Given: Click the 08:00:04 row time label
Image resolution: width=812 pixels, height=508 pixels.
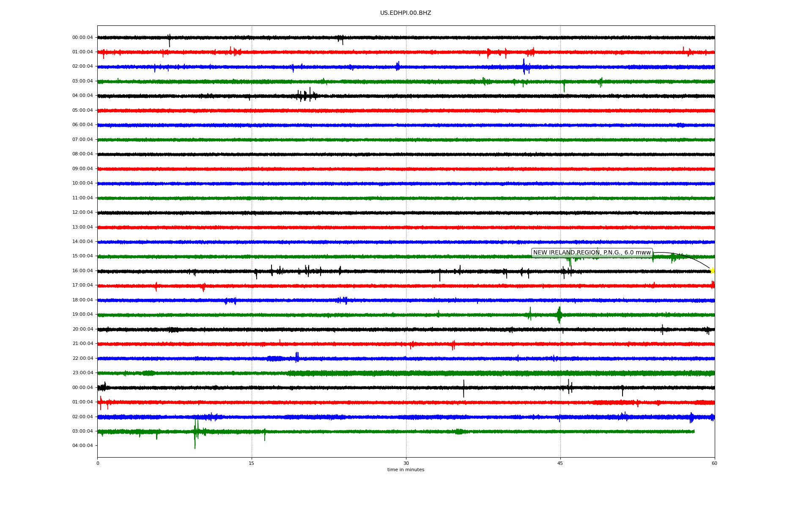Looking at the screenshot, I should point(82,154).
